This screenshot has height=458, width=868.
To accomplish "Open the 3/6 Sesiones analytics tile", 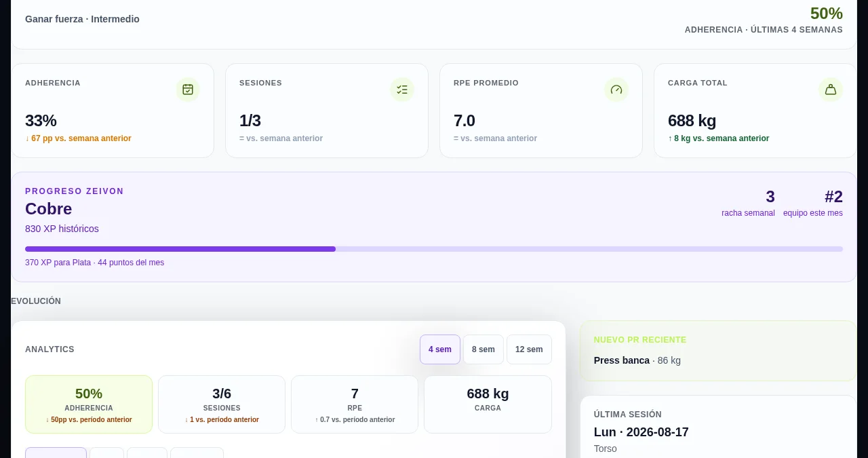I will (222, 404).
